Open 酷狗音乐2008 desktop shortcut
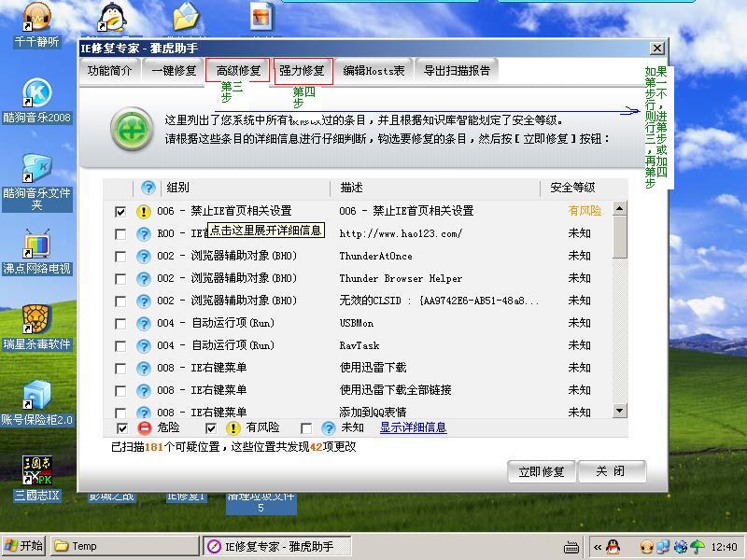 36,94
